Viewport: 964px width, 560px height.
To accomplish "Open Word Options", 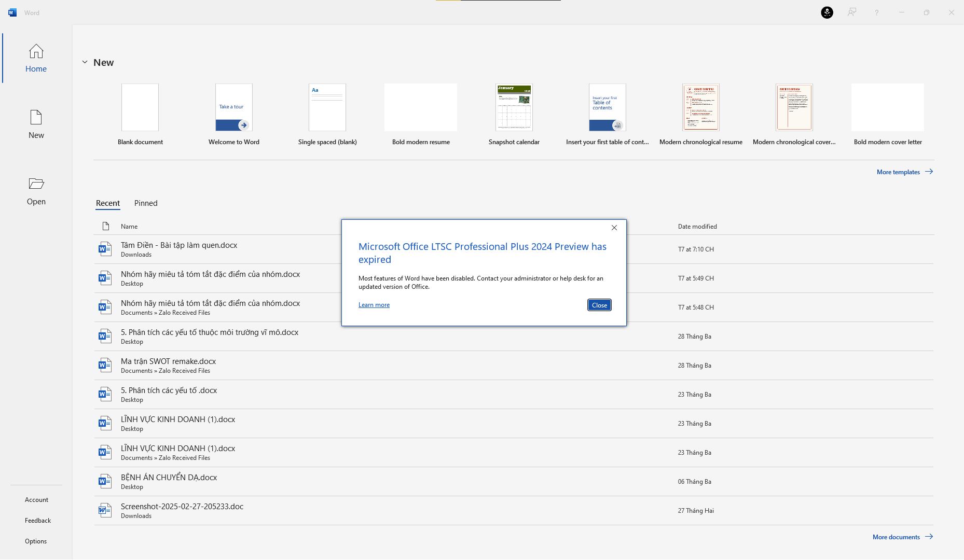I will point(36,541).
